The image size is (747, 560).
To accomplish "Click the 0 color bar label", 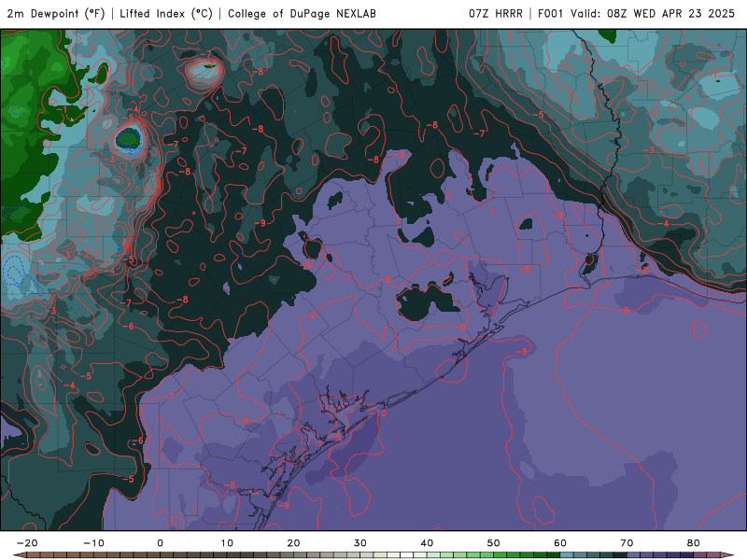I will [160, 543].
